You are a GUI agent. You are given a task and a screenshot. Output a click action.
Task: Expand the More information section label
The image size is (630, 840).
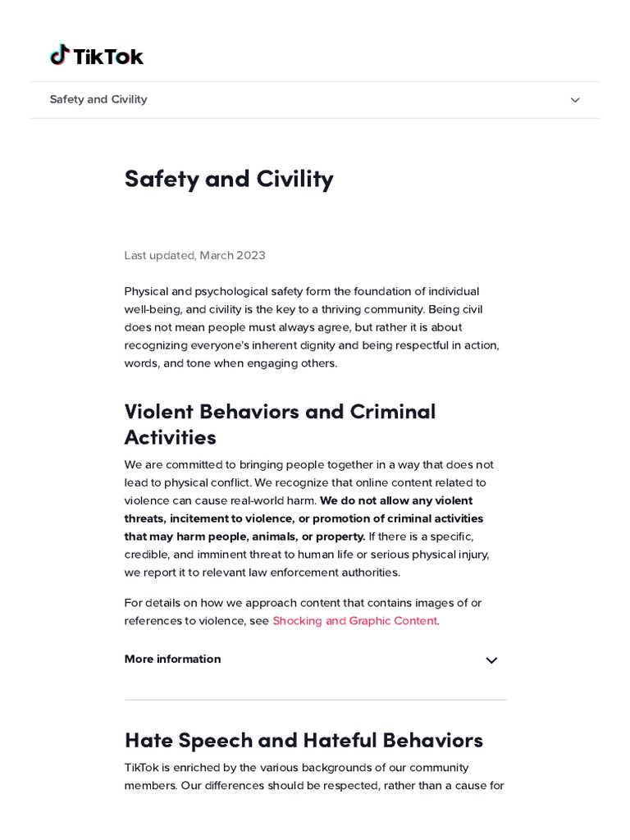tap(172, 659)
